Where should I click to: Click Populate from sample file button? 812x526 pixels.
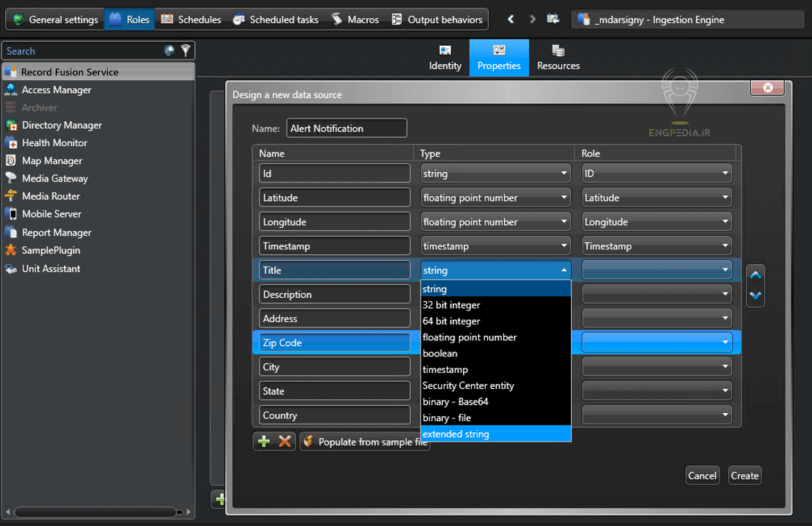pyautogui.click(x=365, y=441)
